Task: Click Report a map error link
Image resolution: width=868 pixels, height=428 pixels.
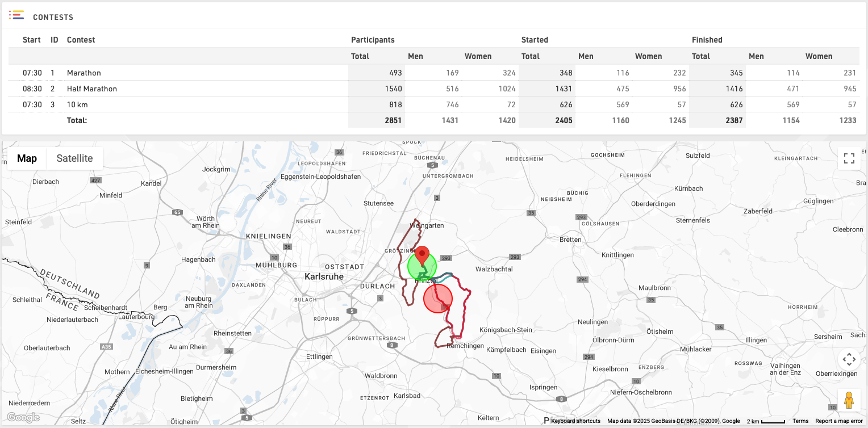Action: coord(838,421)
